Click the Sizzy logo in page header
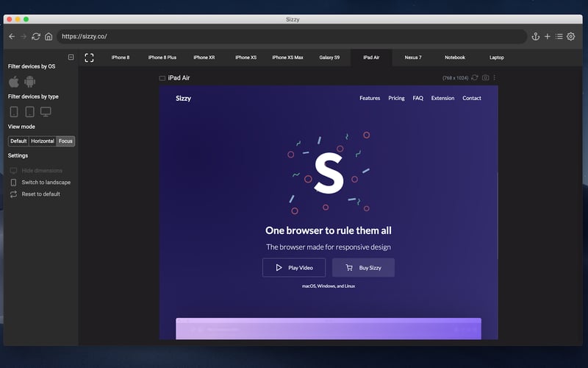 click(183, 99)
